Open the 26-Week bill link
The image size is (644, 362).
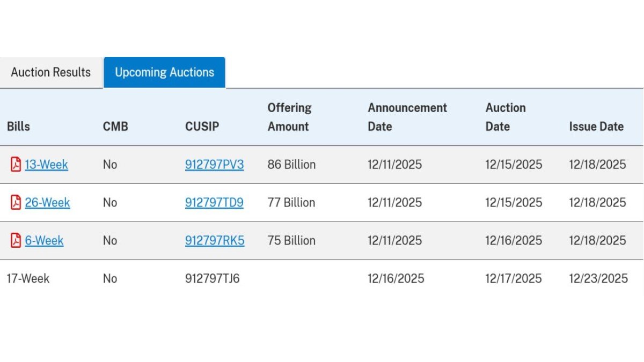(47, 203)
